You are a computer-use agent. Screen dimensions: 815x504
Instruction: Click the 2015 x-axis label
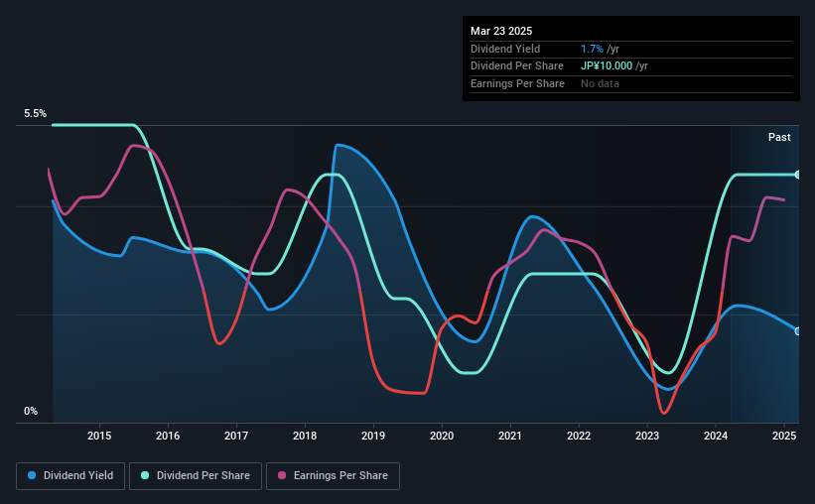pyautogui.click(x=98, y=436)
